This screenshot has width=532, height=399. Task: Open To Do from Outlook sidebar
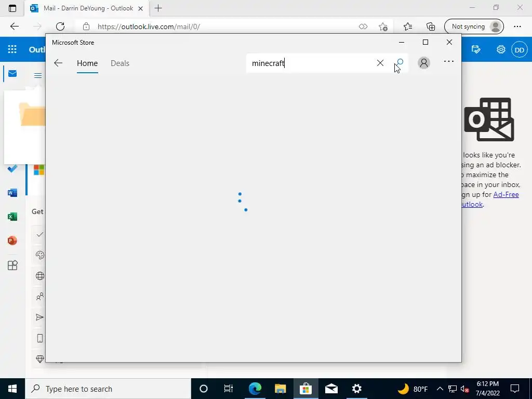pyautogui.click(x=12, y=168)
